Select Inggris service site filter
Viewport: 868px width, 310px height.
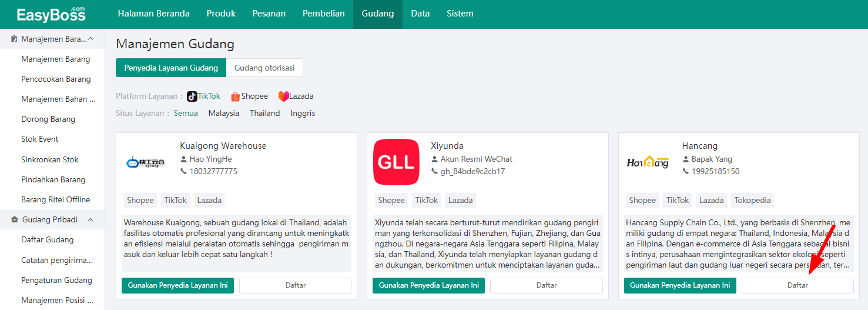[303, 113]
